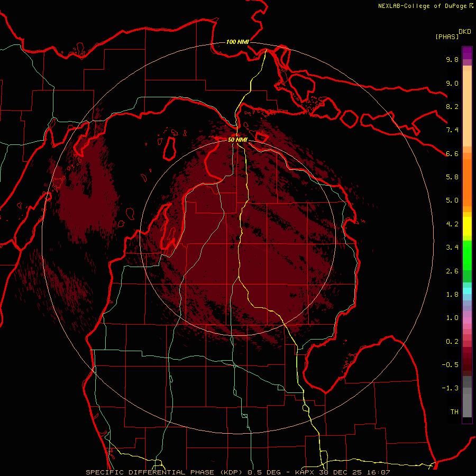Select the 3.4 scale value
Viewport: 476px width, 476px height.
[452, 248]
